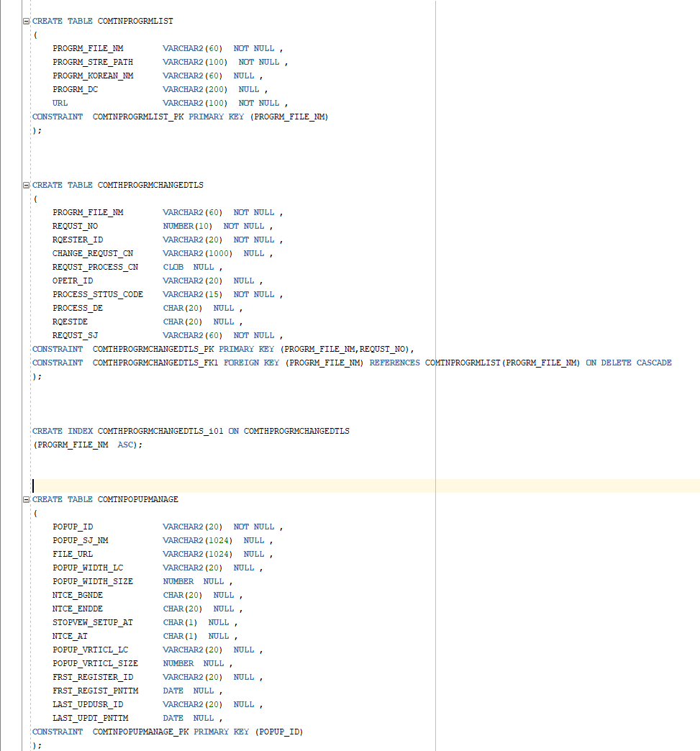Click the COMTNPROGRMLIST table name
Screen dimensions: 700x751
click(135, 21)
